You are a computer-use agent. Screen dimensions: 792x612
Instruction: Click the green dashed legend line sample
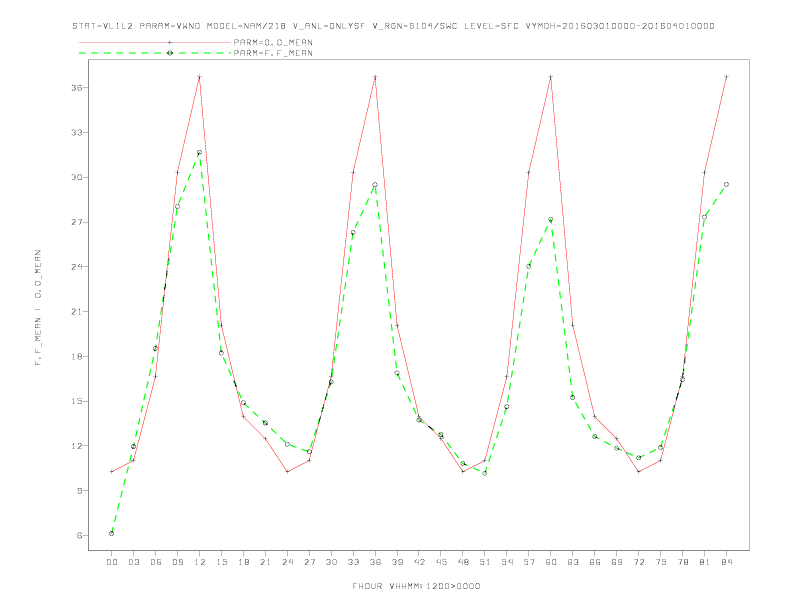click(155, 53)
